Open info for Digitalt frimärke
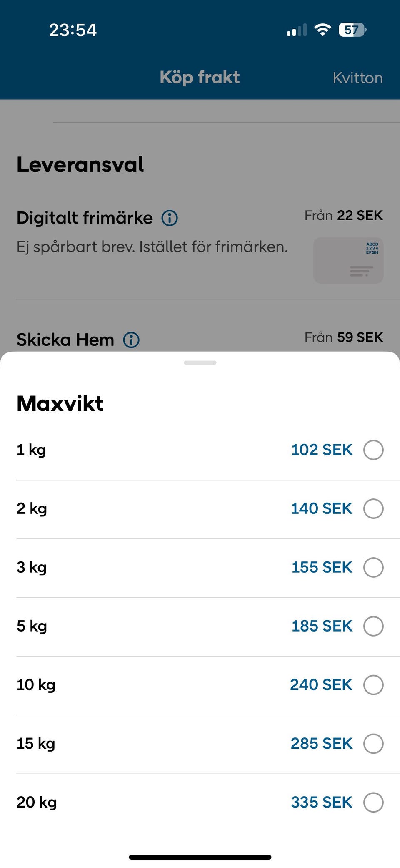 pos(170,218)
